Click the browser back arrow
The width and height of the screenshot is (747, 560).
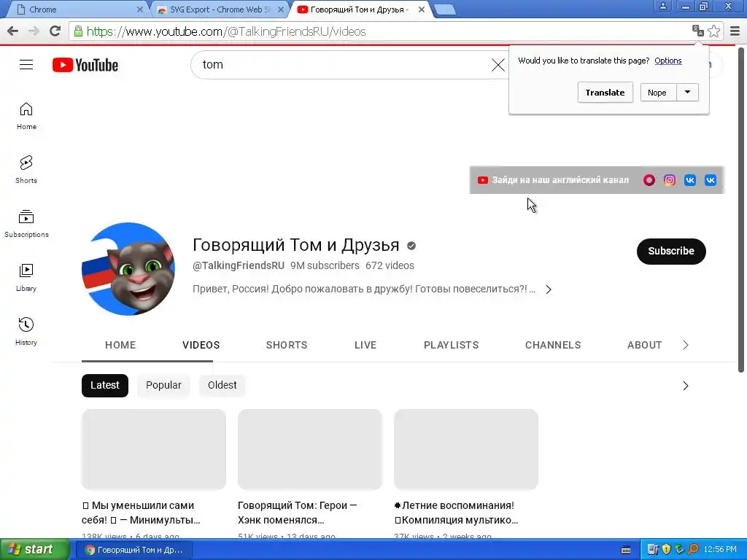[x=13, y=31]
